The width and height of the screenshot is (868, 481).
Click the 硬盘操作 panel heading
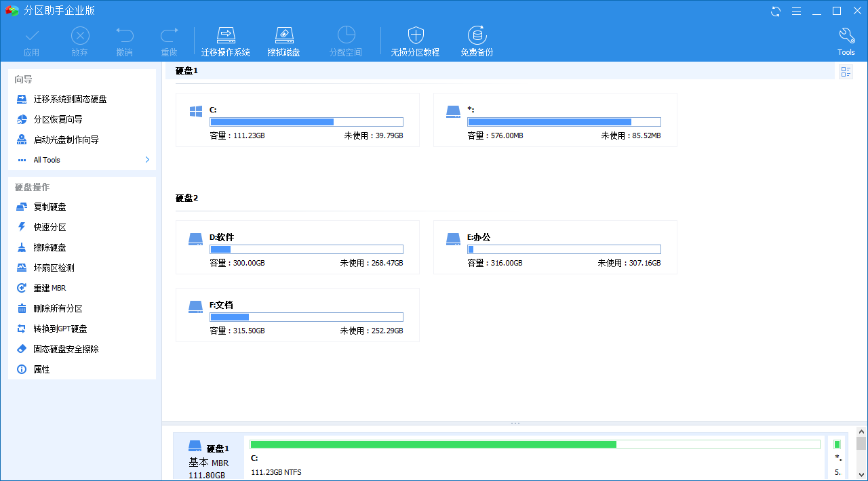[32, 187]
